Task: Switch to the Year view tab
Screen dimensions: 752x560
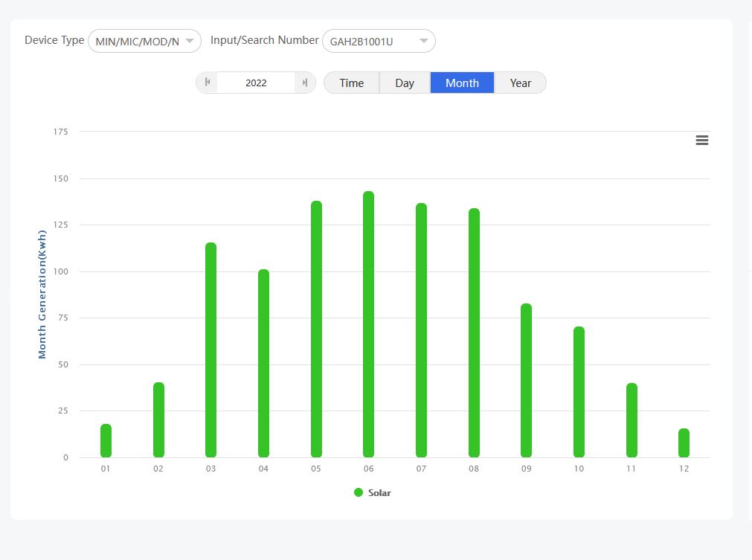Action: coord(521,83)
